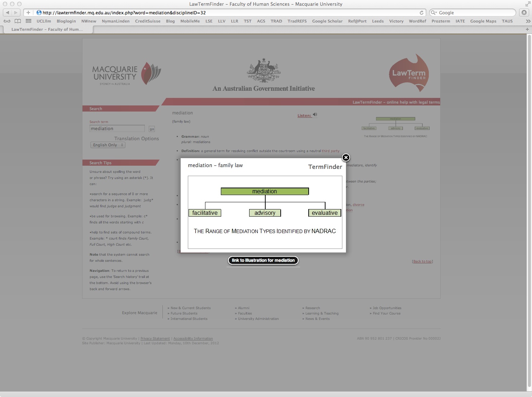Image resolution: width=532 pixels, height=397 pixels.
Task: Click the small mediation diagram thumbnail
Action: (395, 124)
